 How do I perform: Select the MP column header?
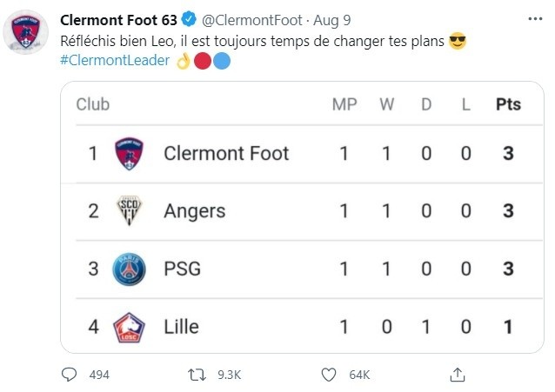point(344,104)
